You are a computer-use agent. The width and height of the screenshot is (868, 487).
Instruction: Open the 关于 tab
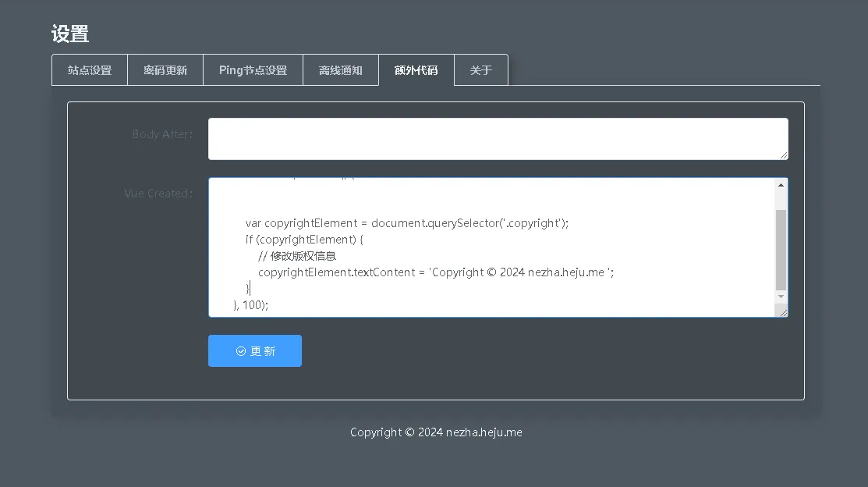click(x=480, y=70)
